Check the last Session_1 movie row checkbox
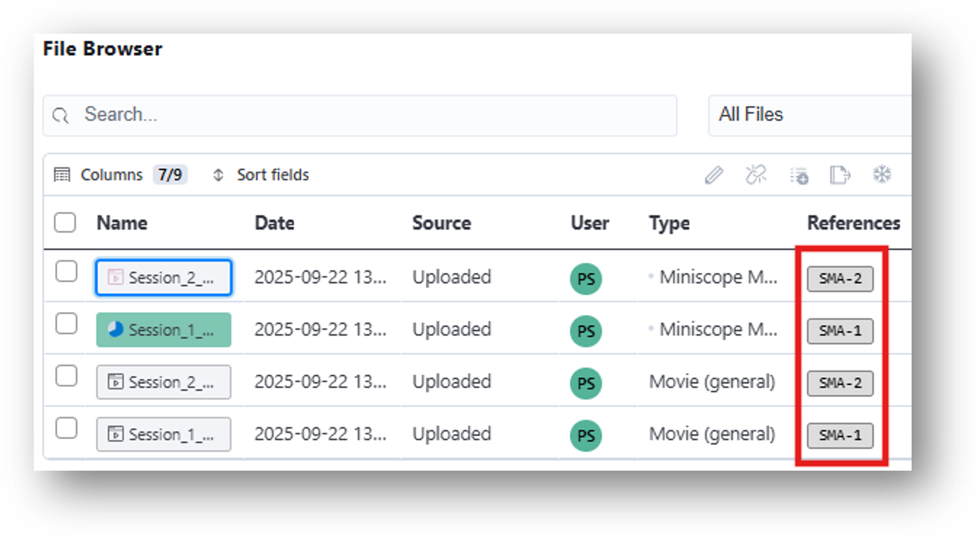This screenshot has width=980, height=539. tap(66, 428)
